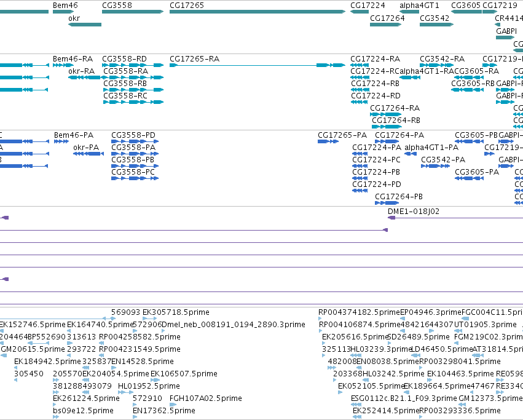523x420 pixels.
Task: Open the EK261224.5prime EST label
Action: click(x=86, y=398)
